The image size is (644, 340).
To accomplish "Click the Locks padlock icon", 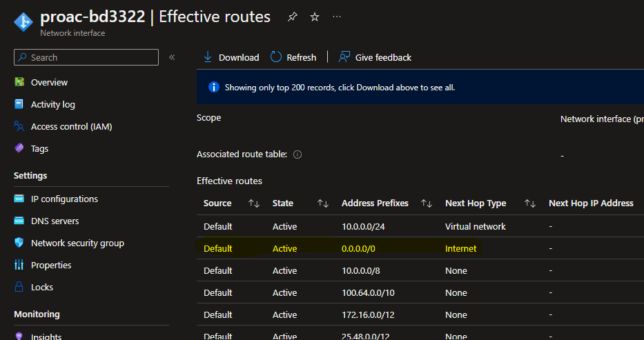I will [x=19, y=287].
